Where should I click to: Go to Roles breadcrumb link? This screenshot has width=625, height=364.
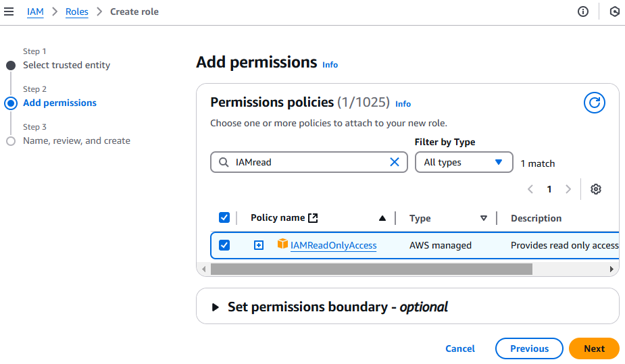pos(76,11)
